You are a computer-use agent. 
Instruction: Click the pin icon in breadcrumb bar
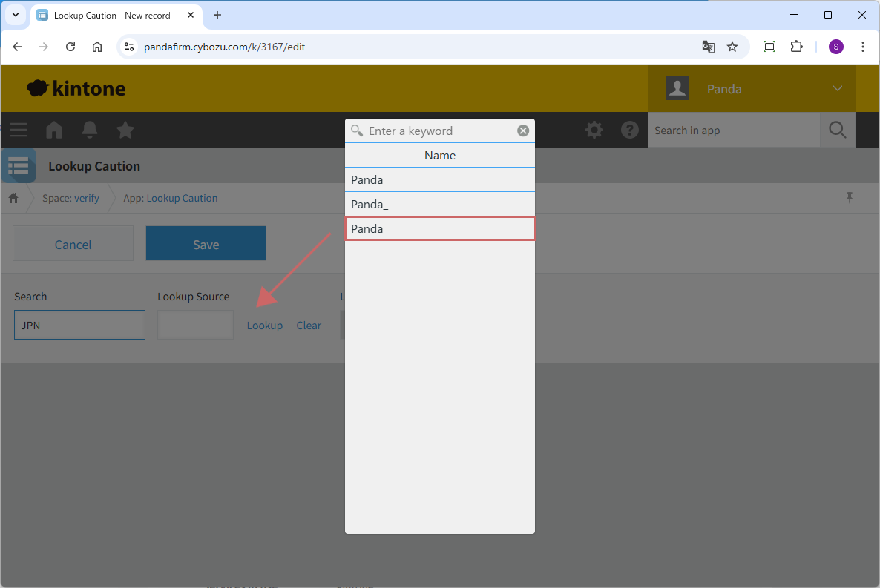click(850, 197)
